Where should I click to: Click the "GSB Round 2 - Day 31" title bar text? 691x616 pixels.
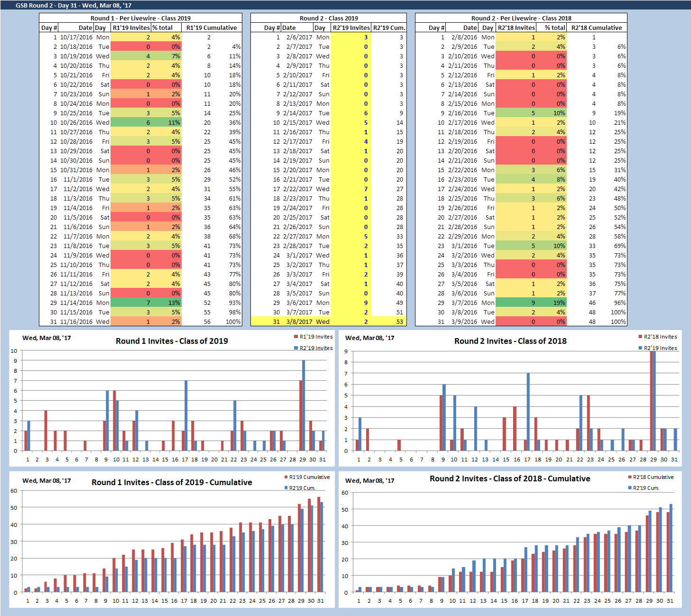[74, 5]
